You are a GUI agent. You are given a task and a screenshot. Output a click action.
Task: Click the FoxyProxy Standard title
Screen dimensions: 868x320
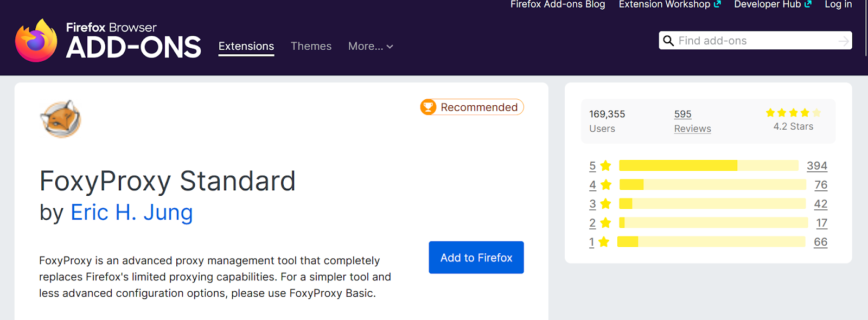pyautogui.click(x=168, y=181)
